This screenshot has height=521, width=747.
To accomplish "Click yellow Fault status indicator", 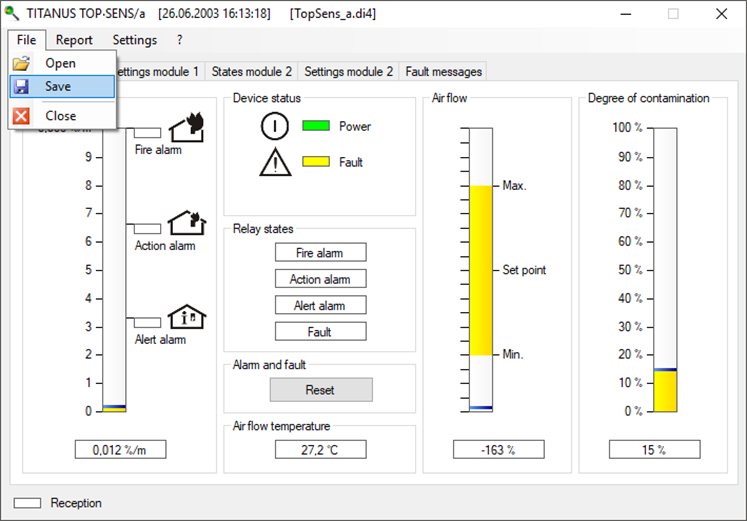I will [x=316, y=161].
